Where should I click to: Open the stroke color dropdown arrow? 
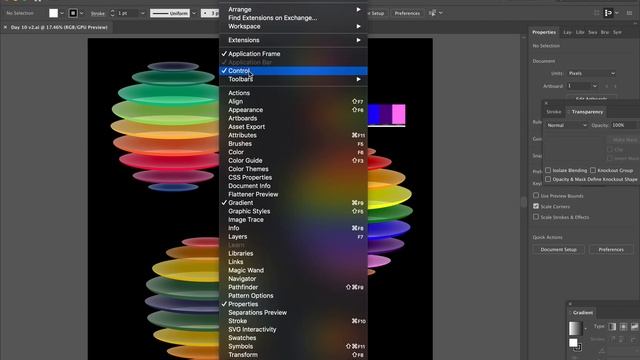[x=82, y=13]
